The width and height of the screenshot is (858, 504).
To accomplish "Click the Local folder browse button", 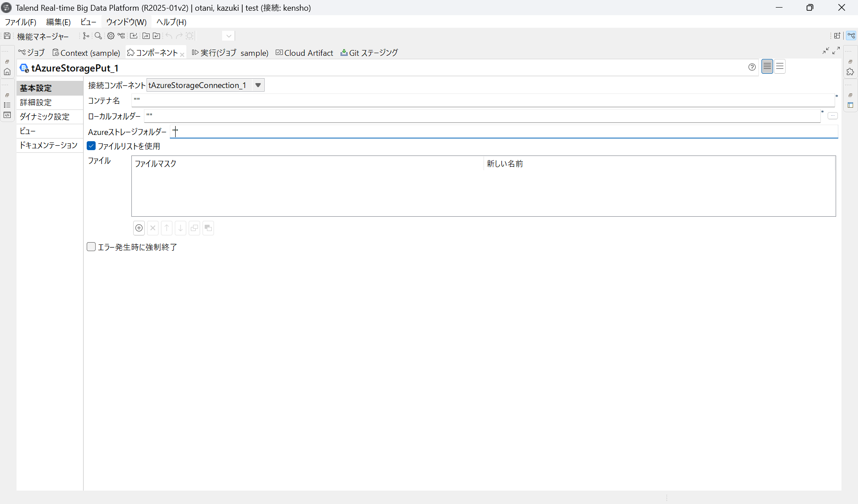I will pos(833,116).
